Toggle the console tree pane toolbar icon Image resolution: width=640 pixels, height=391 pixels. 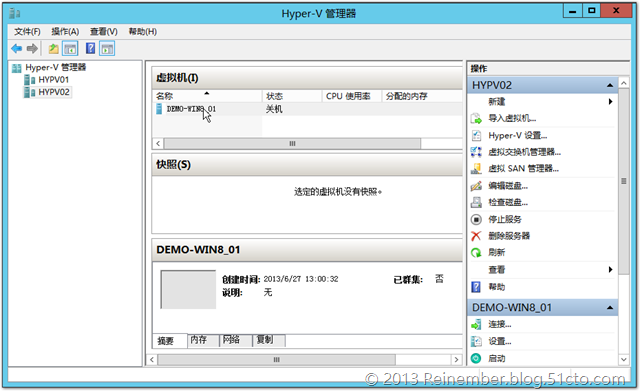click(70, 49)
